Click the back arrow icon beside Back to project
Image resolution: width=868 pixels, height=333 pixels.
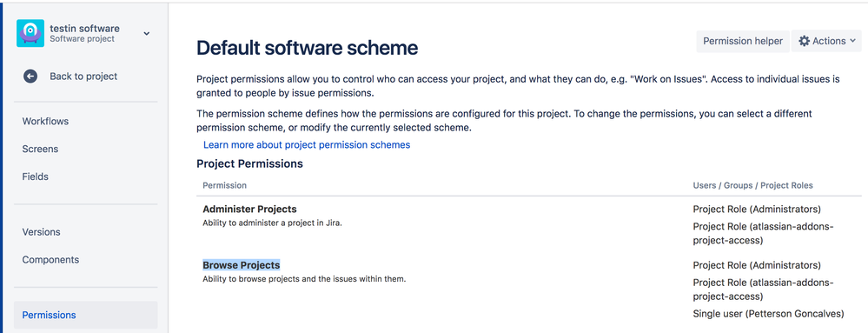(30, 77)
